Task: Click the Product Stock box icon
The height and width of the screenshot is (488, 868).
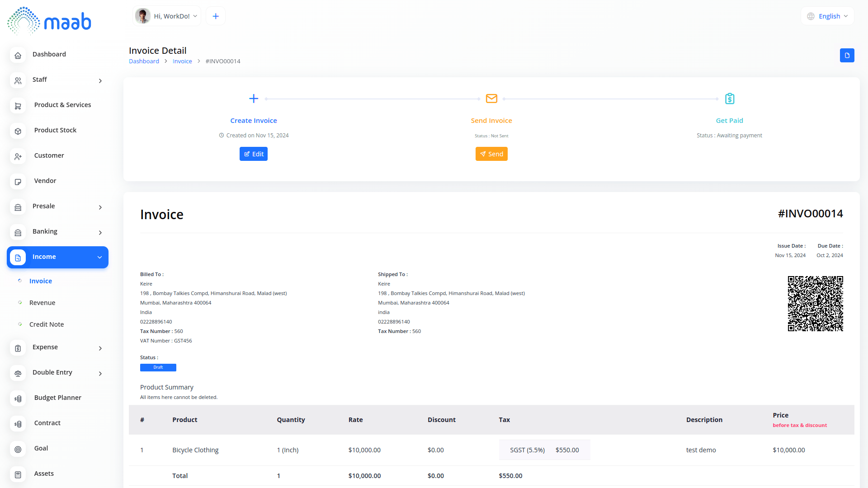Action: coord(18,131)
